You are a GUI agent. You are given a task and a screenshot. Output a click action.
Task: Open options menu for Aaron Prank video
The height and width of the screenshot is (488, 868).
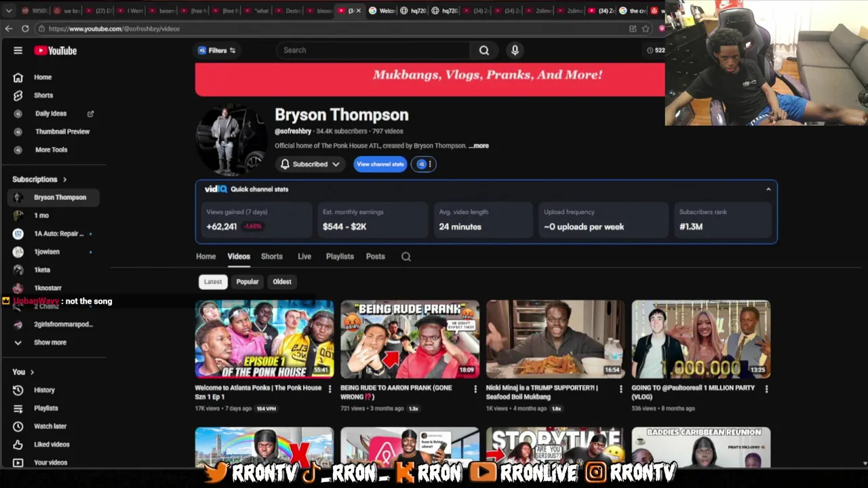[475, 389]
